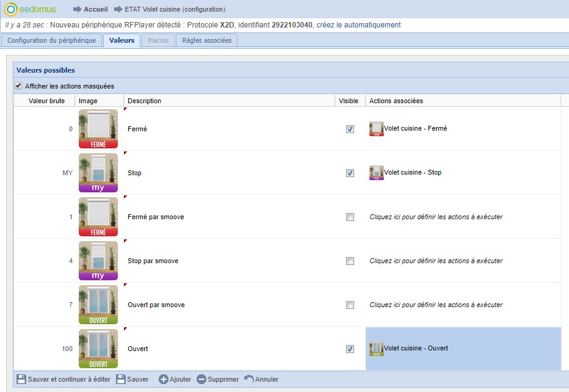This screenshot has height=392, width=569.
Task: Click the small Volet cuisine - Fermé action icon
Action: 376,129
